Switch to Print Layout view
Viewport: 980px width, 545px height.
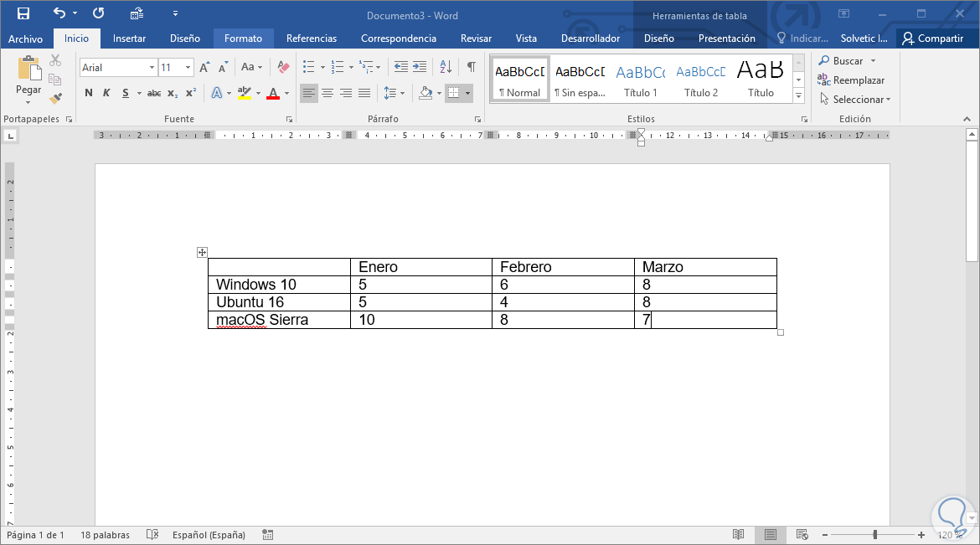tap(770, 534)
